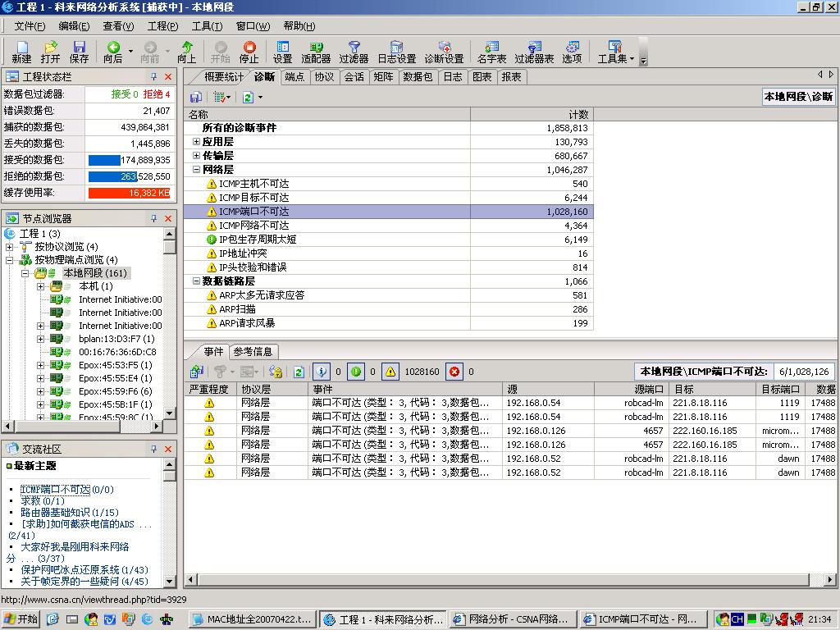
Task: Switch to the 协议 tab
Action: pyautogui.click(x=324, y=77)
